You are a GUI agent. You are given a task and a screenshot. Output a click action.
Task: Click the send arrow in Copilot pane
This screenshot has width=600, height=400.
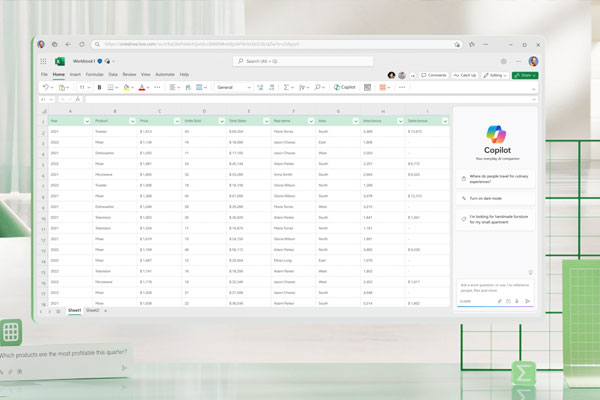(527, 301)
